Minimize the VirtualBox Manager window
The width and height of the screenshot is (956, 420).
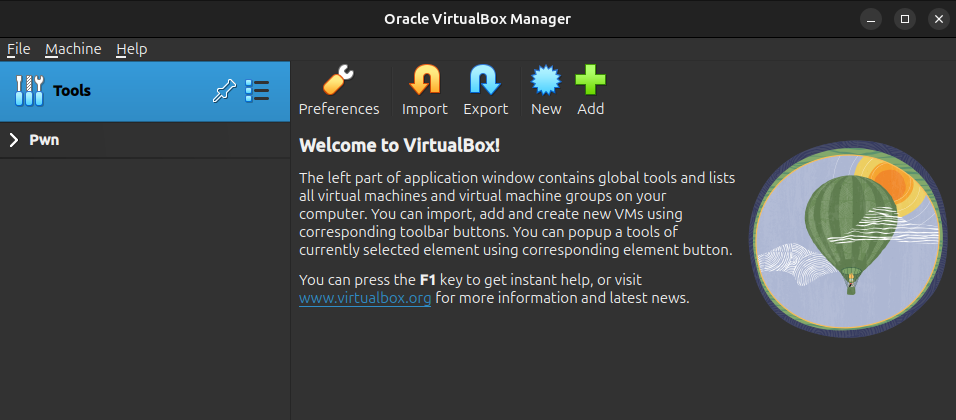tap(871, 20)
